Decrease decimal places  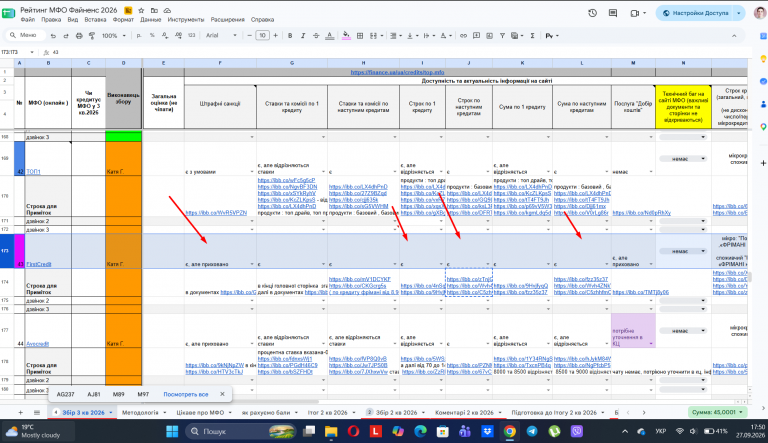(x=165, y=36)
